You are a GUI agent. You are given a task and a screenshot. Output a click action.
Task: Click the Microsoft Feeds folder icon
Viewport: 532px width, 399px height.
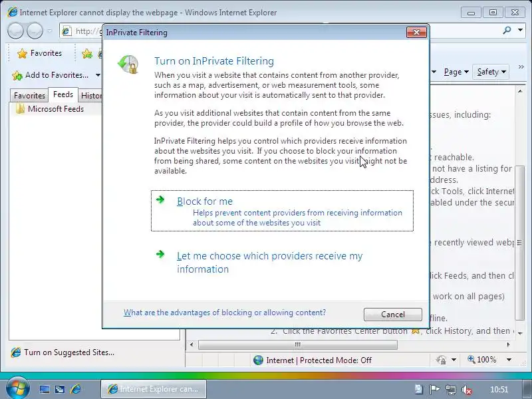pos(21,109)
